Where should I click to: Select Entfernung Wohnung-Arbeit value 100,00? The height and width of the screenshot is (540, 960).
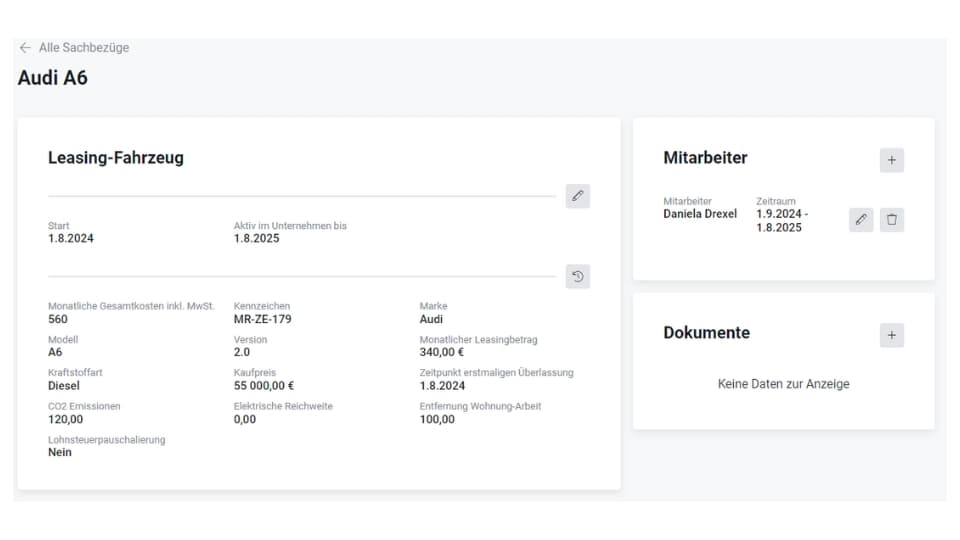coord(437,419)
